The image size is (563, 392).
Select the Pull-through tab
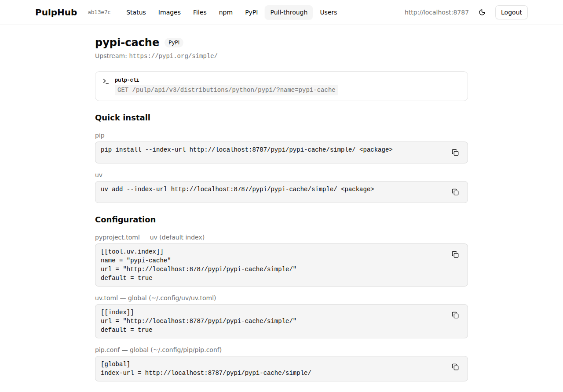(289, 12)
